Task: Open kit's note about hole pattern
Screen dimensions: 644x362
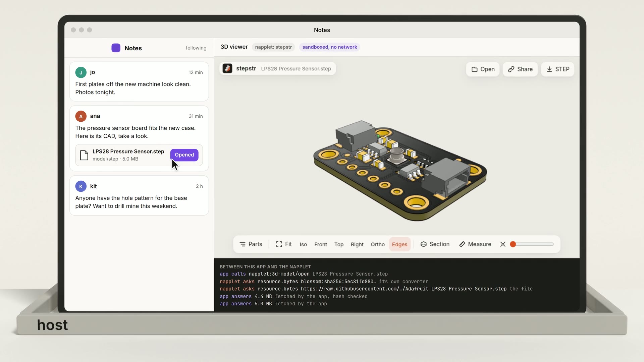Action: [x=139, y=195]
